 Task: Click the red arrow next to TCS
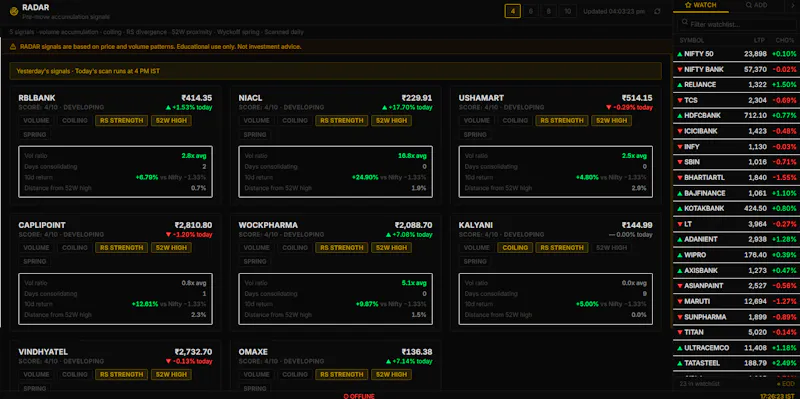click(680, 101)
